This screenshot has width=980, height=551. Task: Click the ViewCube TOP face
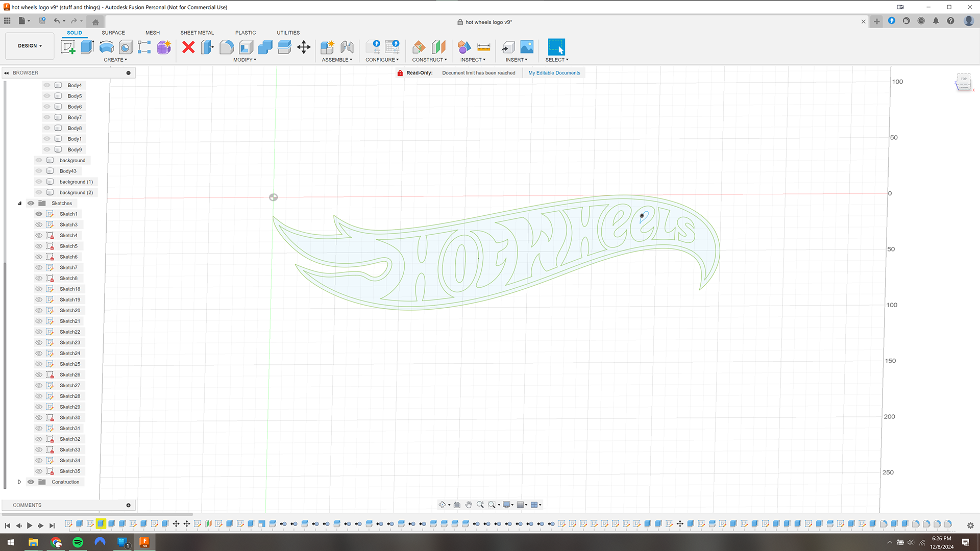964,80
